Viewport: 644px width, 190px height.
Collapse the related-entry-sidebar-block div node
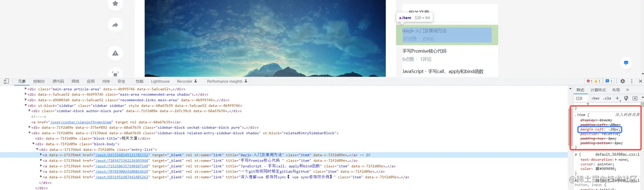pyautogui.click(x=29, y=133)
